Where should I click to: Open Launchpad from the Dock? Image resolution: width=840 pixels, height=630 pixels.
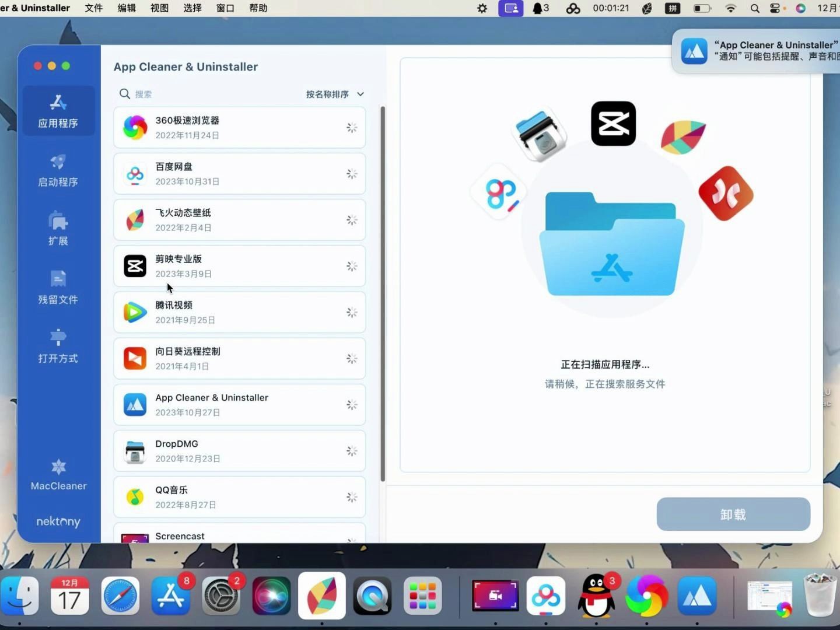[x=422, y=596]
